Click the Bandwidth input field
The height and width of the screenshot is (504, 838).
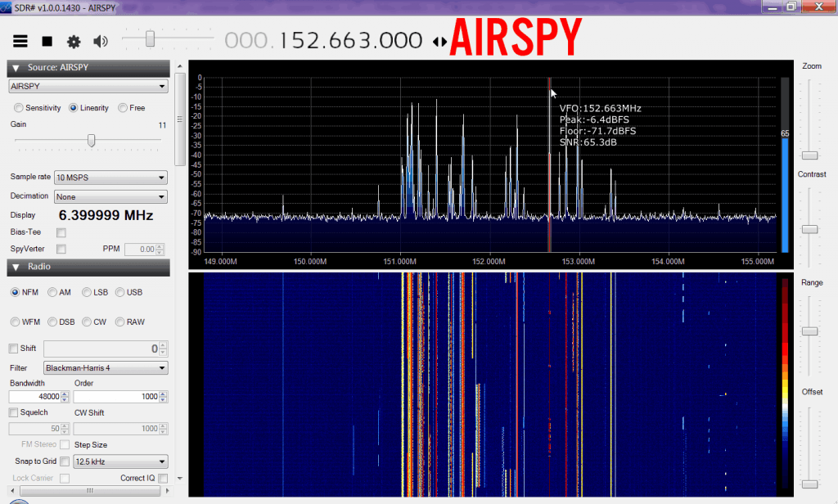tap(34, 397)
